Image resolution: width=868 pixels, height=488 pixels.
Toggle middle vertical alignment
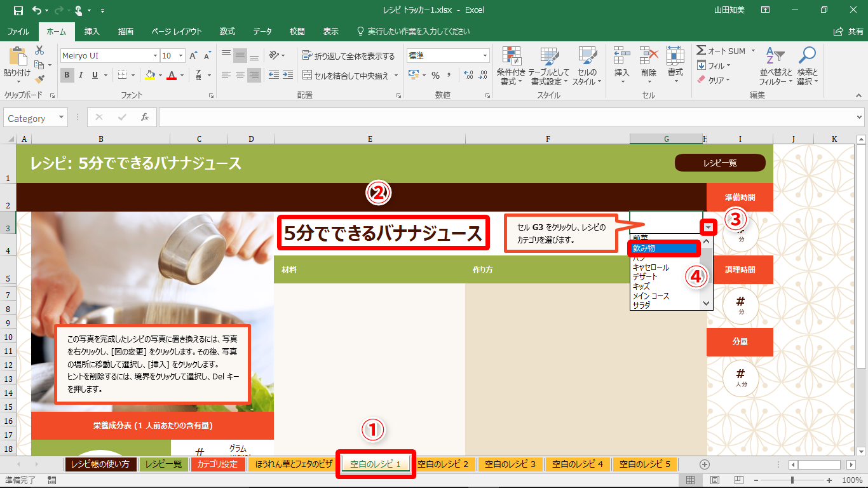pyautogui.click(x=240, y=55)
